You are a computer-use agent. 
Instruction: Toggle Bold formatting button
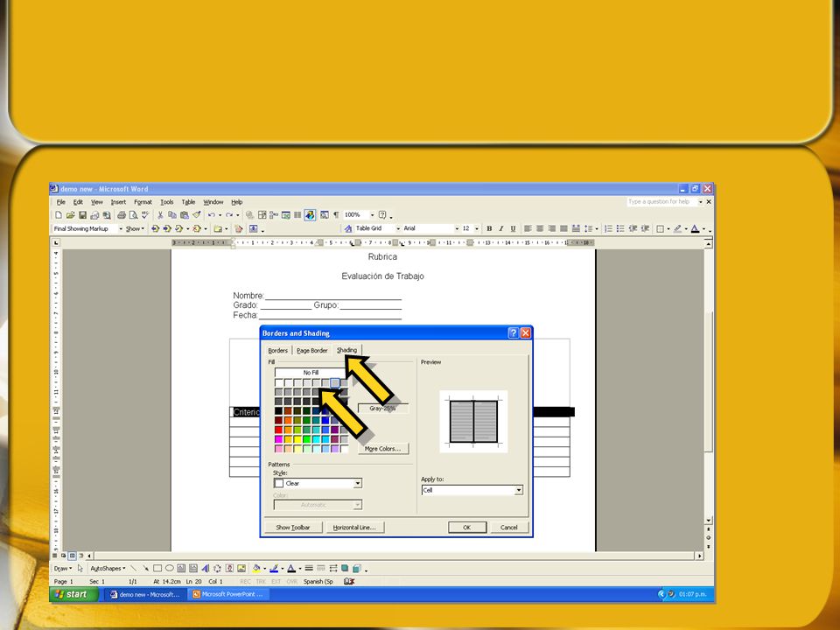(489, 228)
